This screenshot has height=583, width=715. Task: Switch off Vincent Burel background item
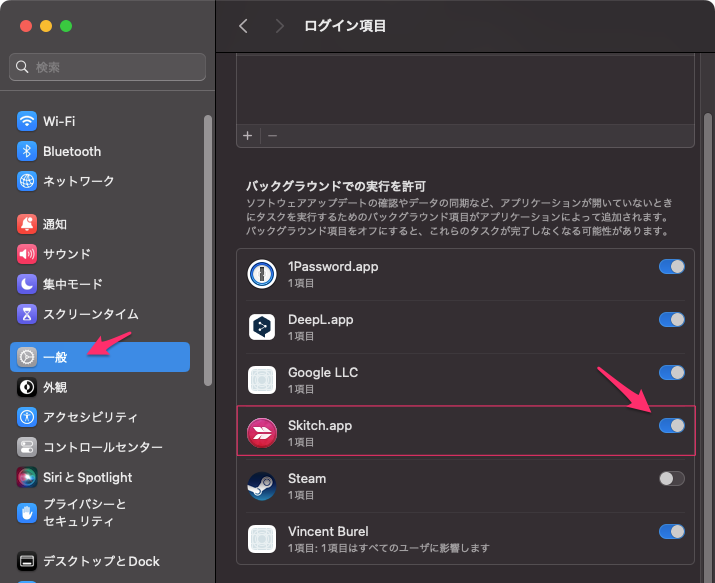click(x=672, y=532)
